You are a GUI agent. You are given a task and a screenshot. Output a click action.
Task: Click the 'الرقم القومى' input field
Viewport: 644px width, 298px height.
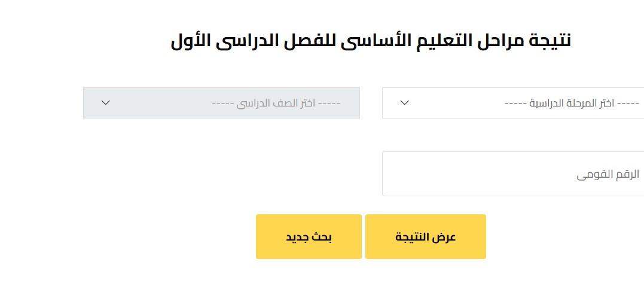click(x=513, y=174)
